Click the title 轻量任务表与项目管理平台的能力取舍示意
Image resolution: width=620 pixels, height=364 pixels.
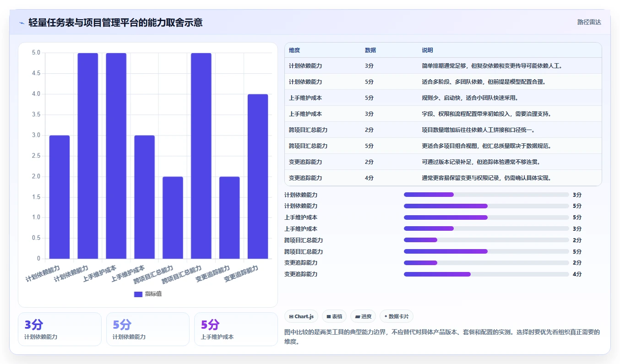115,22
